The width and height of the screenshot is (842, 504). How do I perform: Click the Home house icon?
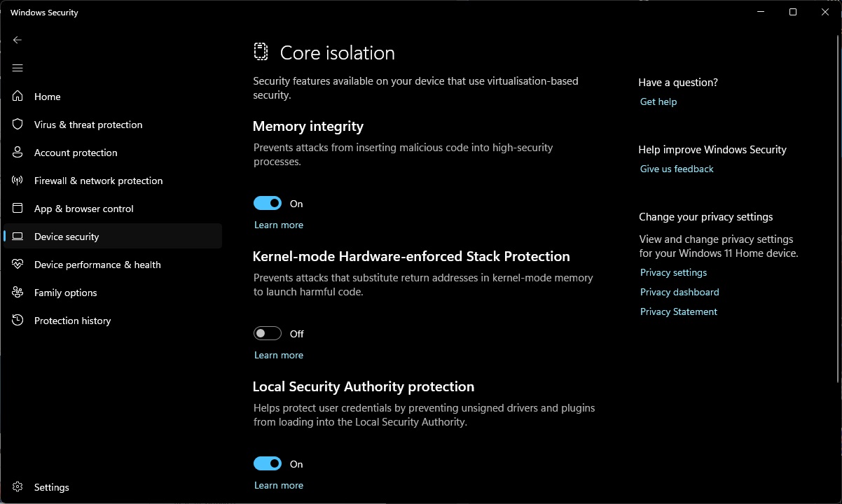18,97
